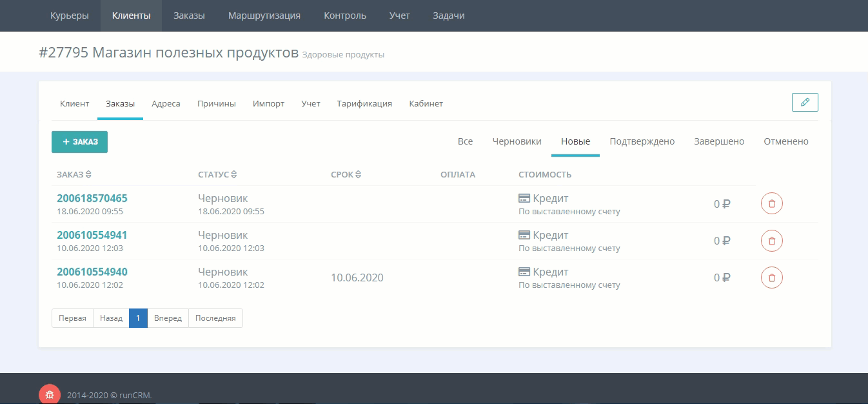Image resolution: width=868 pixels, height=404 pixels.
Task: Delete order 200618570465 with trash icon
Action: (x=772, y=204)
